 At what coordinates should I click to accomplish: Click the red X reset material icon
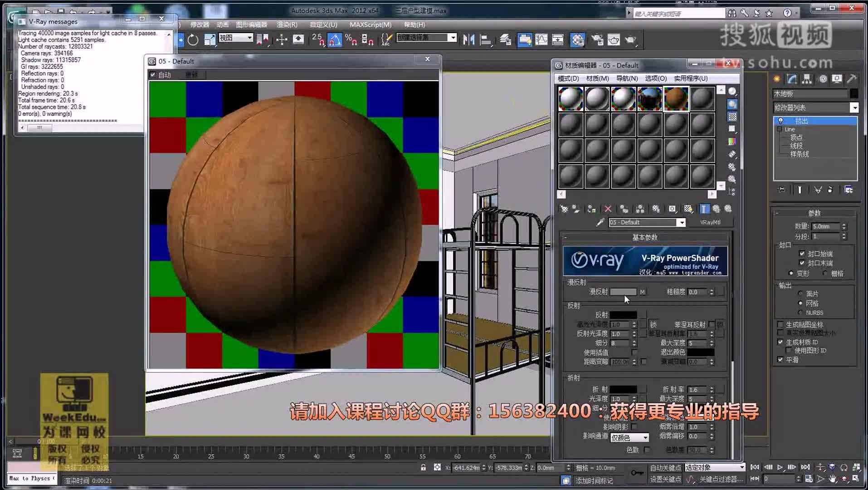click(x=608, y=209)
